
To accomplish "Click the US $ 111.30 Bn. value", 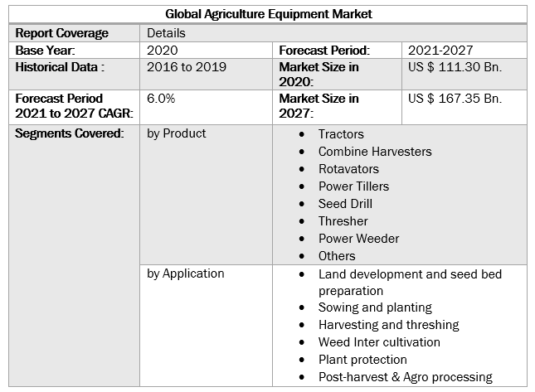I will click(x=455, y=66).
